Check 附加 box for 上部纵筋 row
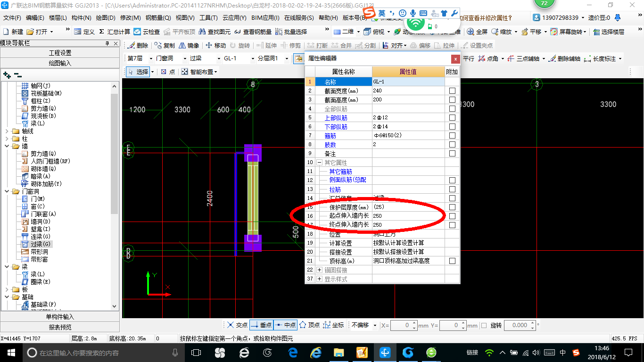This screenshot has height=362, width=644. tap(452, 117)
